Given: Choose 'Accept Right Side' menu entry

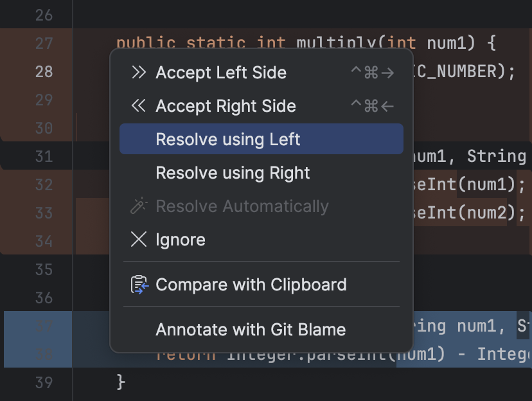Looking at the screenshot, I should pos(225,106).
